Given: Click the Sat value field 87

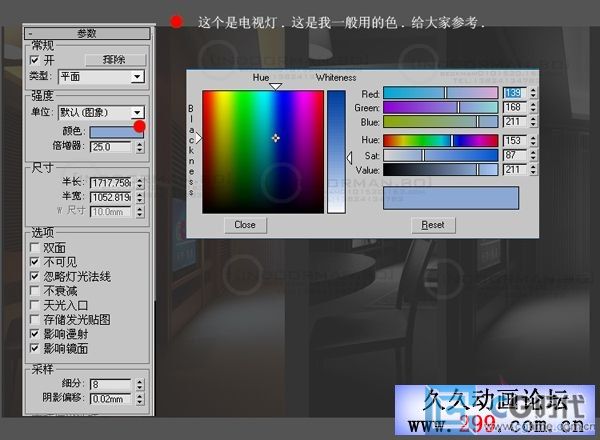Looking at the screenshot, I should 514,155.
